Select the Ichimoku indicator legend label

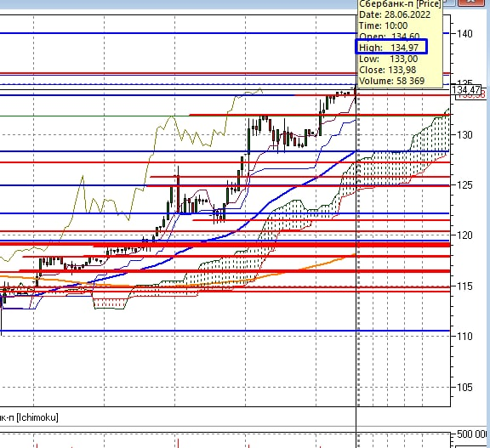click(x=29, y=417)
